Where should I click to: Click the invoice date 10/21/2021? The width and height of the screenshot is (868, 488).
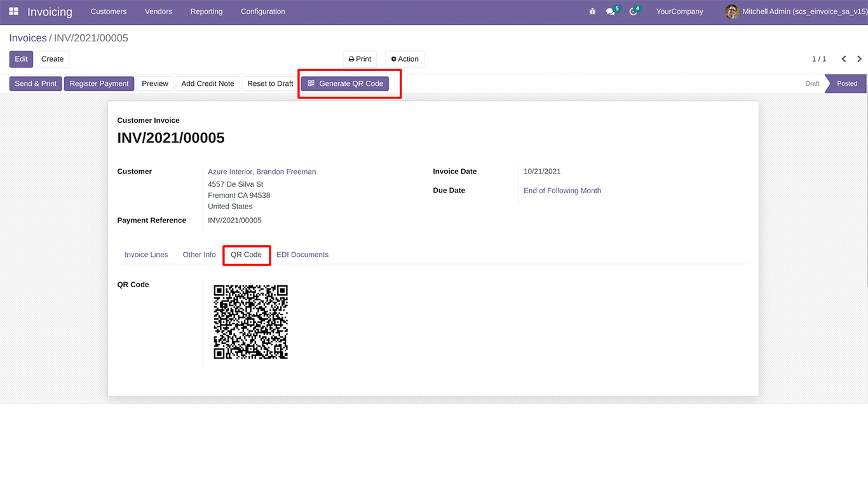(542, 172)
